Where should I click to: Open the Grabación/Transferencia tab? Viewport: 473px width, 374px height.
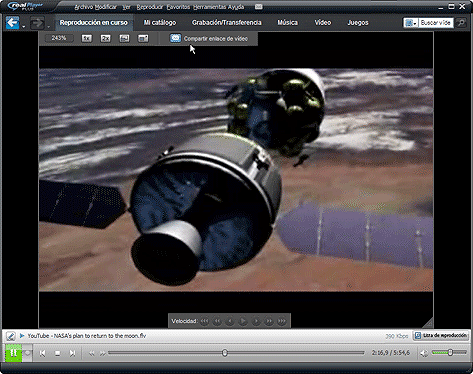(227, 23)
